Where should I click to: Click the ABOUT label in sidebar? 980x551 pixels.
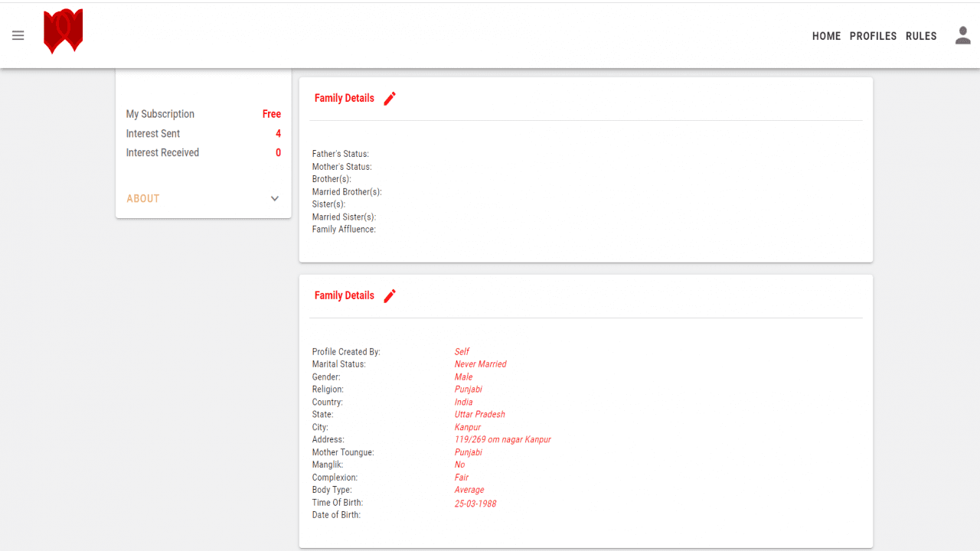[143, 198]
